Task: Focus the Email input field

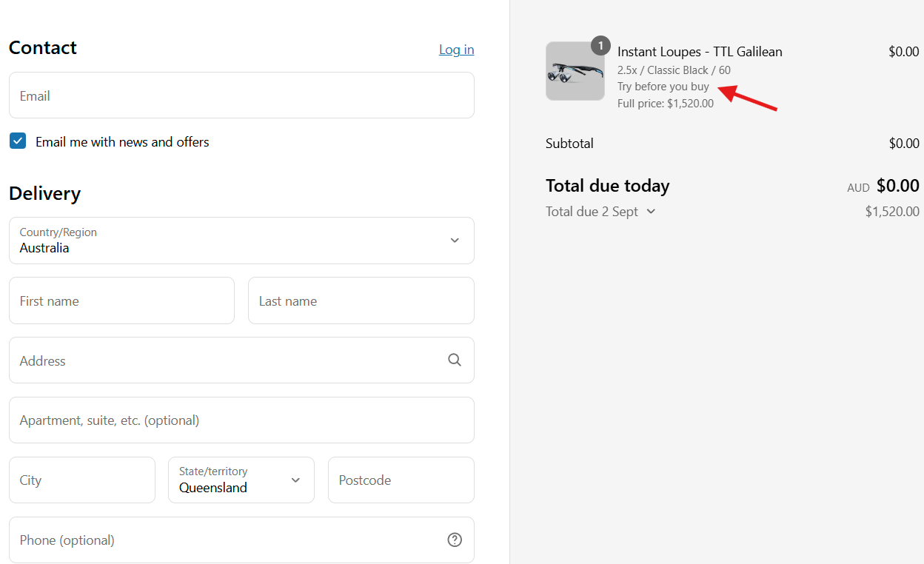Action: click(x=241, y=95)
